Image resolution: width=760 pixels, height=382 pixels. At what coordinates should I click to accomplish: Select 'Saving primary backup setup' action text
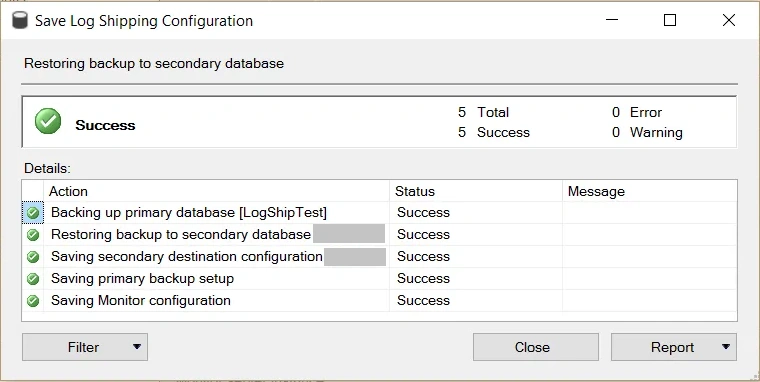tap(142, 279)
